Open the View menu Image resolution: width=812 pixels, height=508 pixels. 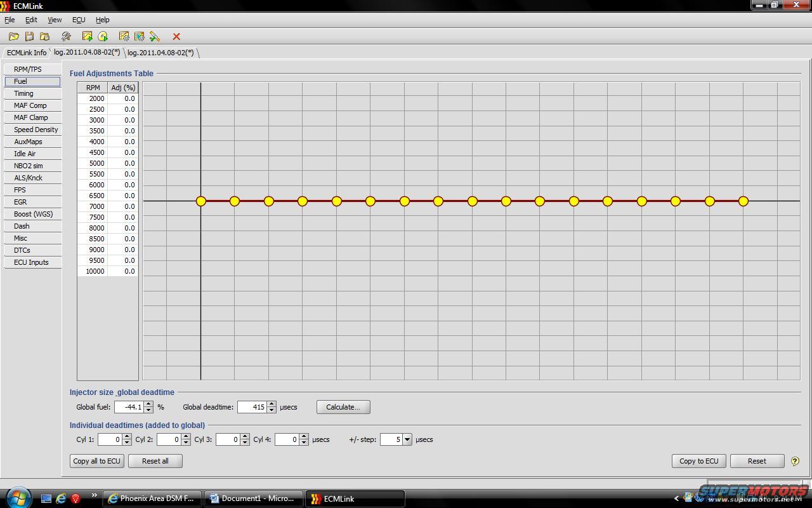[55, 20]
